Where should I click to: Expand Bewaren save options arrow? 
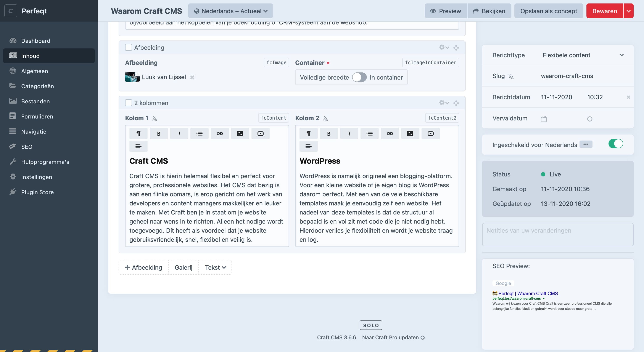pos(628,11)
